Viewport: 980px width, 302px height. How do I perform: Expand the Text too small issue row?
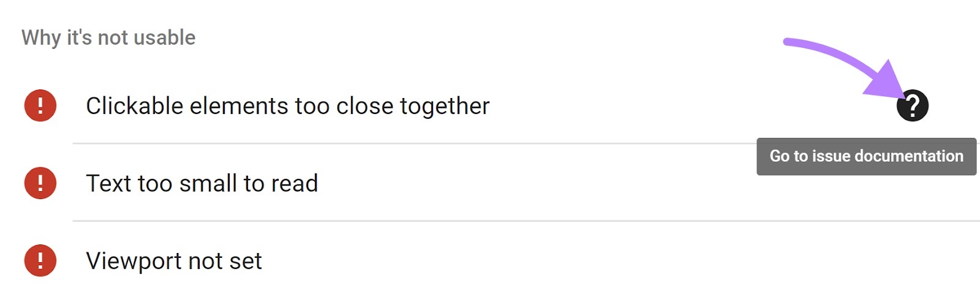point(490,183)
